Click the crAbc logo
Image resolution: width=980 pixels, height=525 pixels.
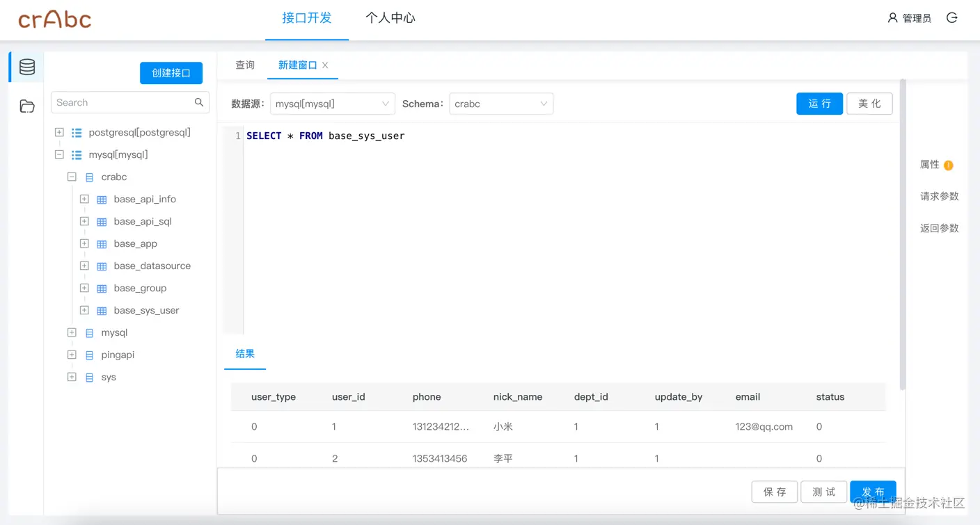click(x=55, y=19)
